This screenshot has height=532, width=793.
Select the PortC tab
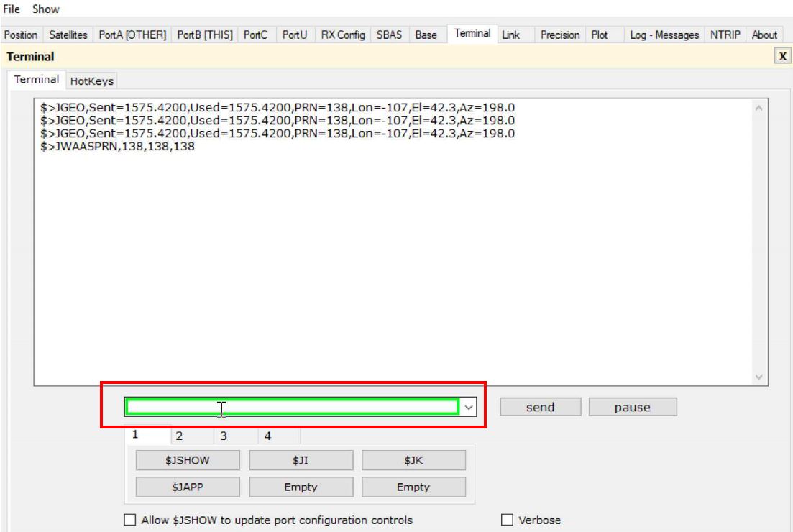click(255, 35)
